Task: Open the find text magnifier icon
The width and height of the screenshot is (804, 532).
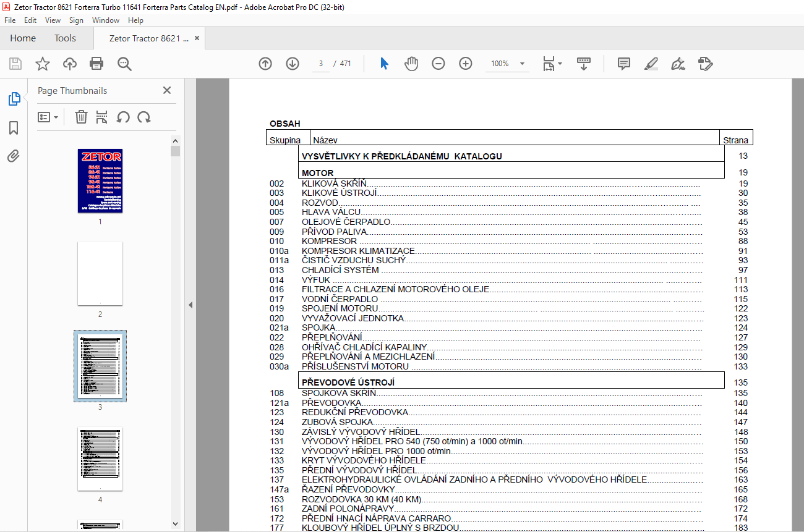Action: point(124,64)
